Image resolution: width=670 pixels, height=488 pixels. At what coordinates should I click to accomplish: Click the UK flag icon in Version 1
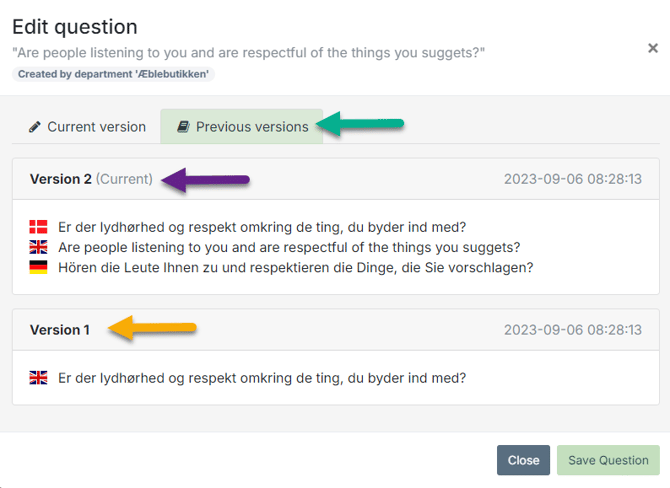[x=38, y=378]
